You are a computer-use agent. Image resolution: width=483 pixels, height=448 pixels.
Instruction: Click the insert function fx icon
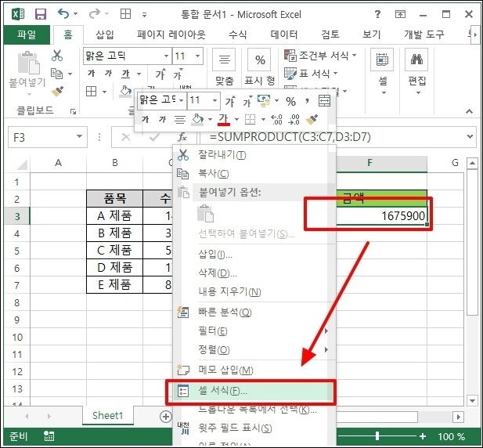[x=182, y=137]
